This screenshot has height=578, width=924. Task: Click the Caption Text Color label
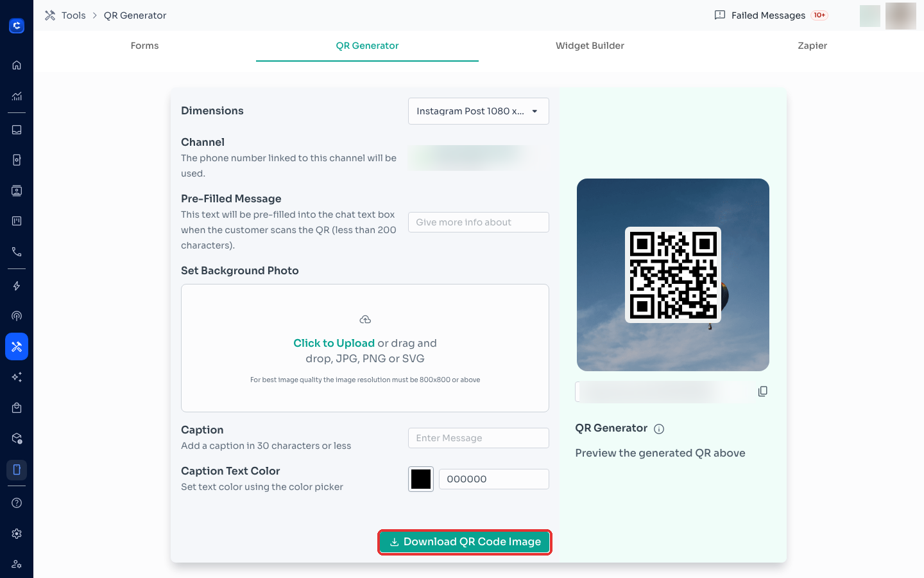click(x=230, y=471)
